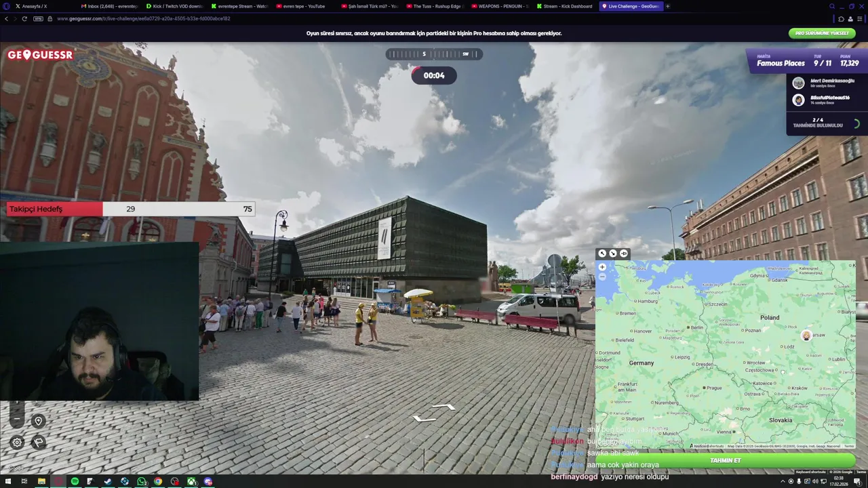This screenshot has height=488, width=868.
Task: Open File Explorer from taskbar
Action: click(x=41, y=481)
